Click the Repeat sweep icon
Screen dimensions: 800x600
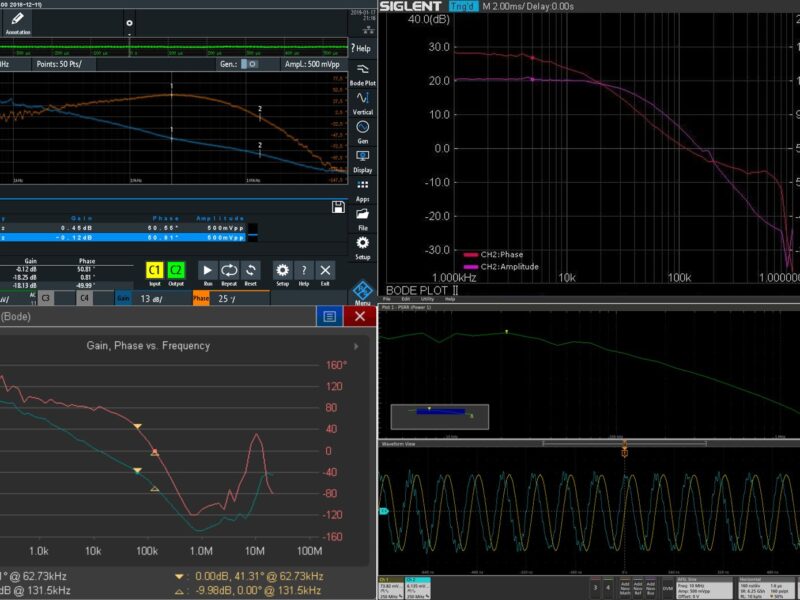[230, 269]
